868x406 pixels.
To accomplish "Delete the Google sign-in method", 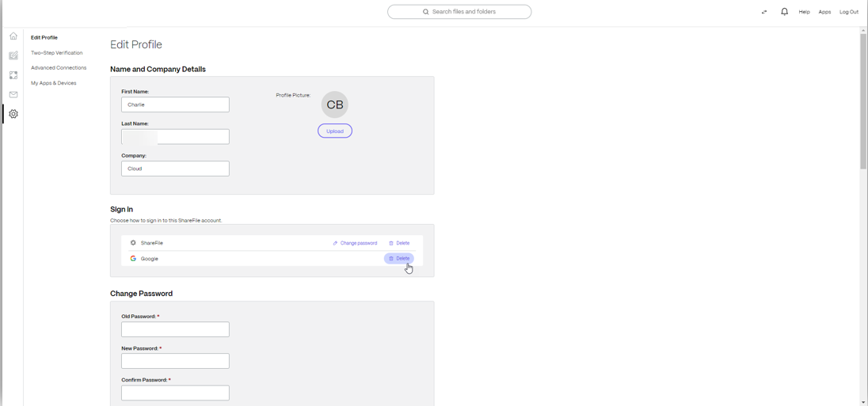I will pyautogui.click(x=399, y=259).
